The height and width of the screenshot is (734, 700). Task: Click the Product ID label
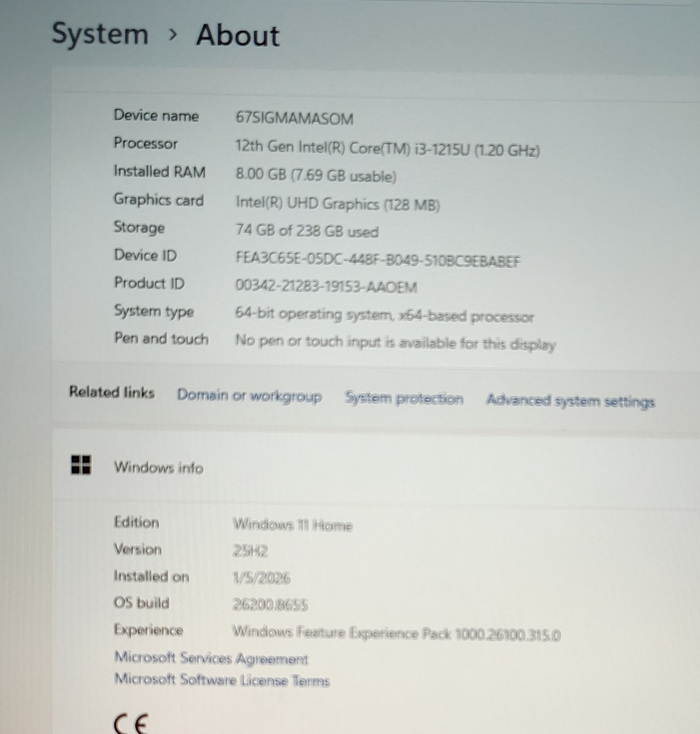point(149,283)
